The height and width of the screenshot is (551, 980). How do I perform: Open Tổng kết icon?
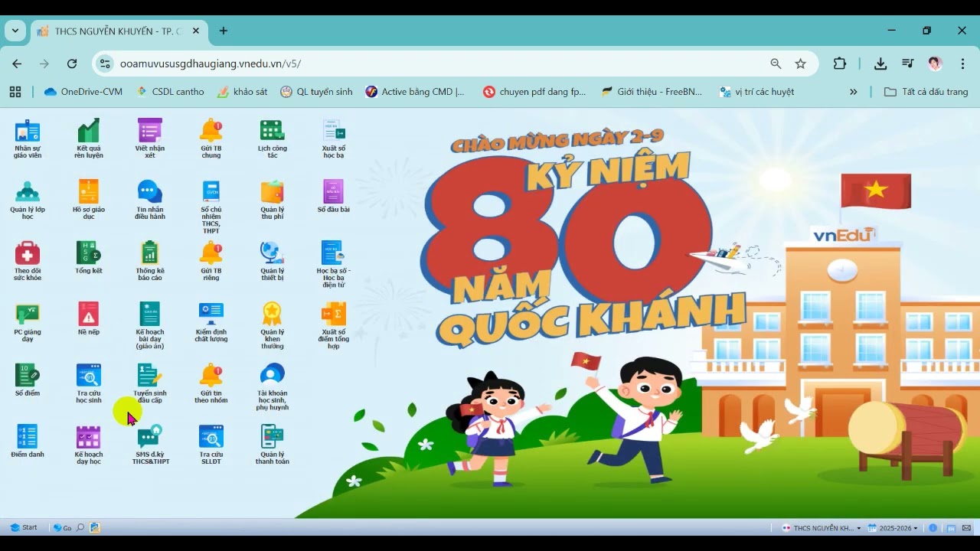pyautogui.click(x=89, y=257)
